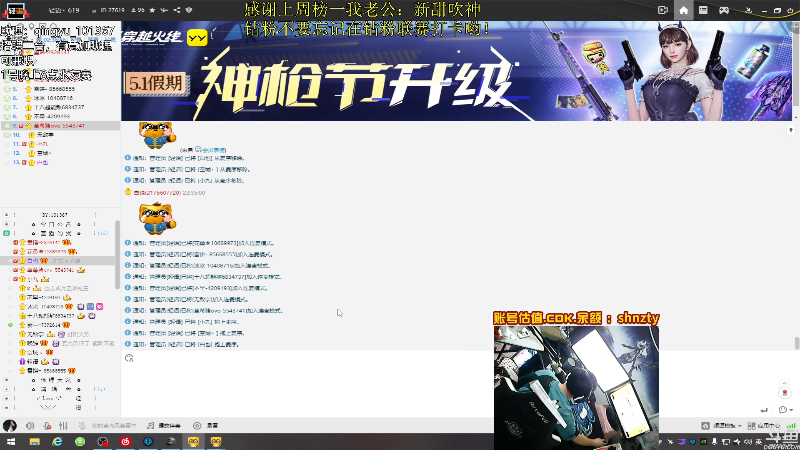The height and width of the screenshot is (450, 800).
Task: Select queue row 6 ending 10400716
Action: pyautogui.click(x=60, y=98)
